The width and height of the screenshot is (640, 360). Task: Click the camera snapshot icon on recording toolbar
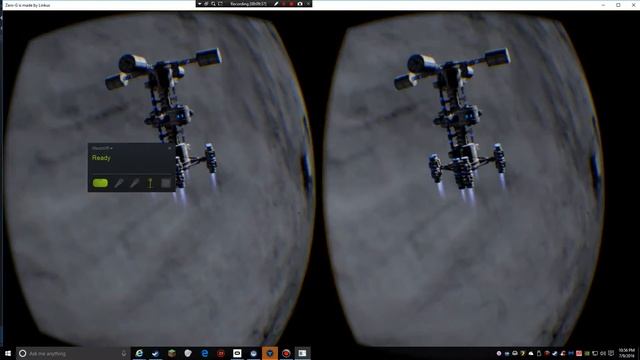tap(300, 4)
